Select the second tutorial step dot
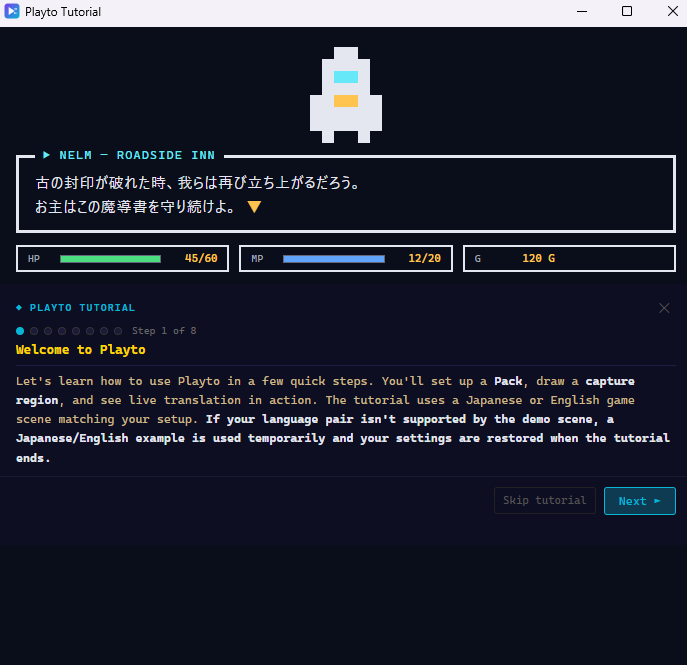 (x=34, y=331)
